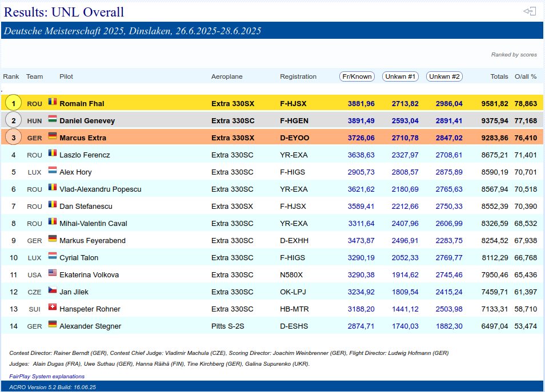The height and width of the screenshot is (392, 545).
Task: Open Daniel Genevey's score 3891,49
Action: (x=361, y=121)
